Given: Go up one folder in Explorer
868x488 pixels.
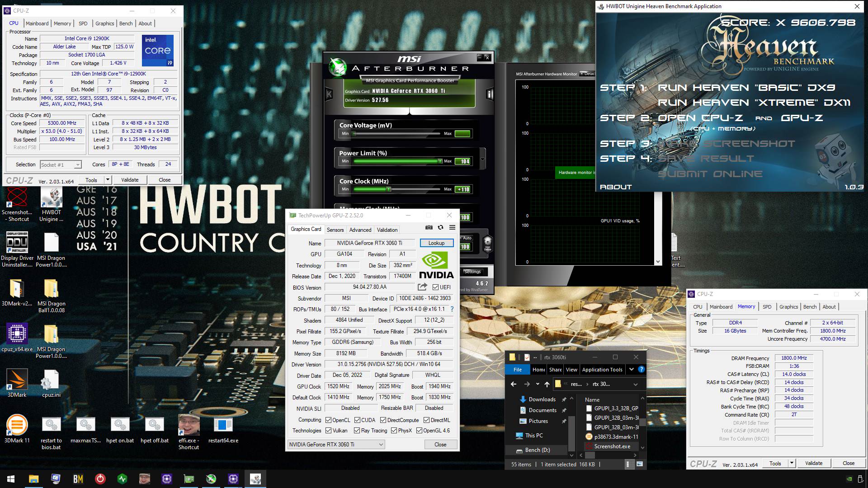Looking at the screenshot, I should [547, 384].
